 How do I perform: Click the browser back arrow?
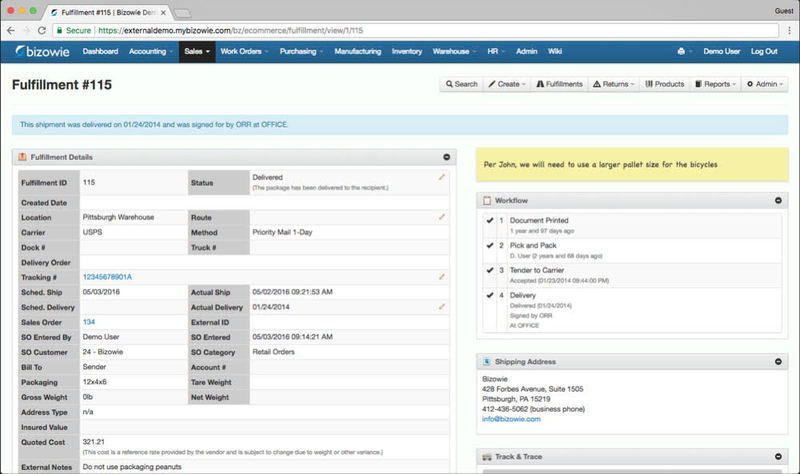[x=14, y=30]
